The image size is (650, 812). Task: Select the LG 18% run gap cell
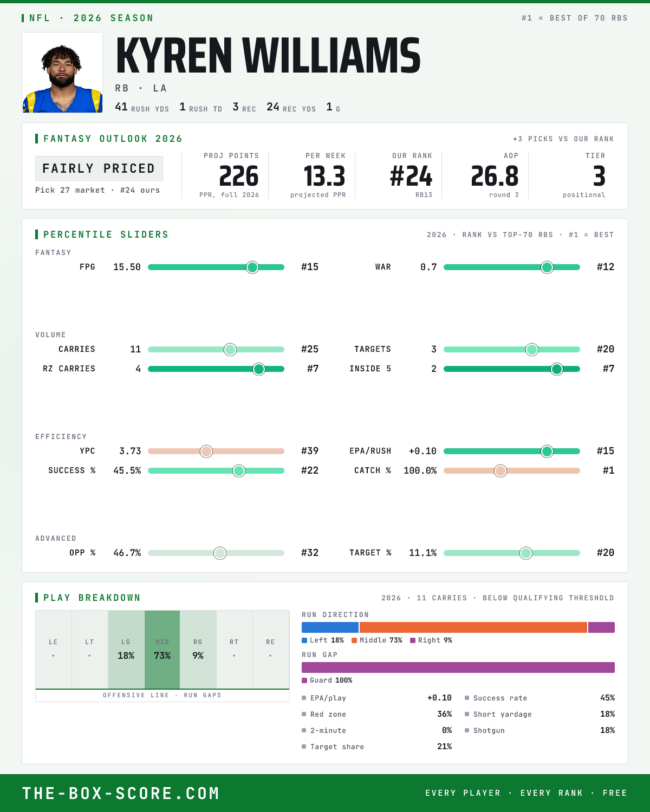pyautogui.click(x=126, y=650)
